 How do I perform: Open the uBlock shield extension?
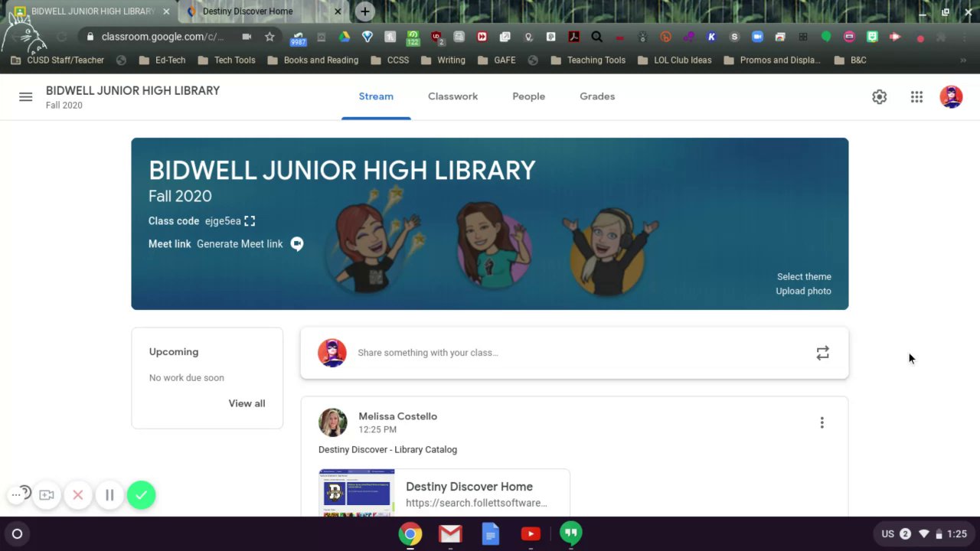[x=436, y=37]
